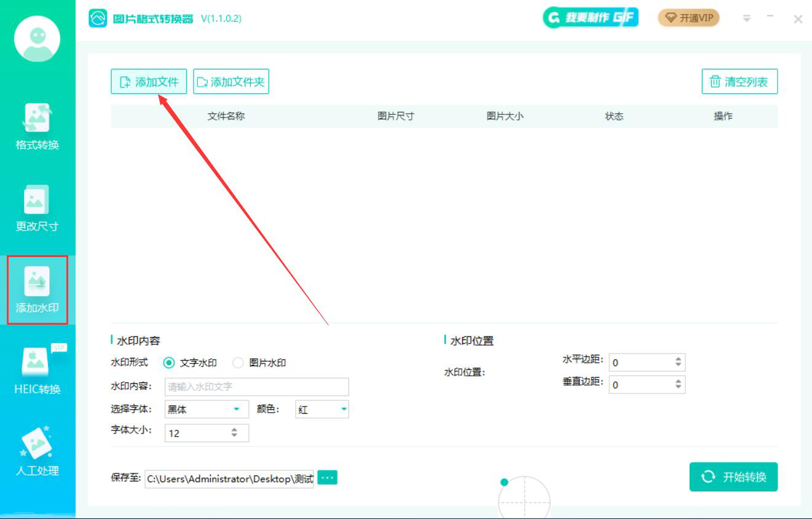Viewport: 812px width, 519px height.
Task: Click the 字体大小 value box showing 12
Action: [207, 433]
